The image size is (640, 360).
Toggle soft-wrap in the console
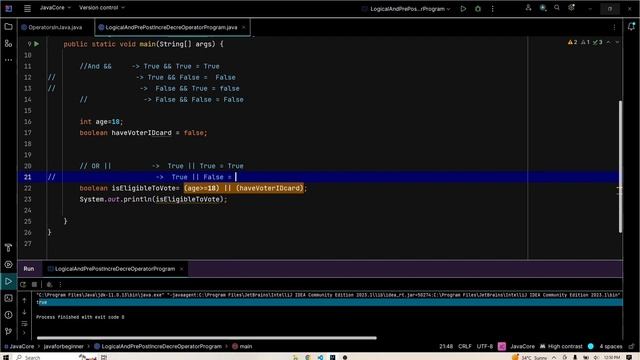[x=24, y=323]
